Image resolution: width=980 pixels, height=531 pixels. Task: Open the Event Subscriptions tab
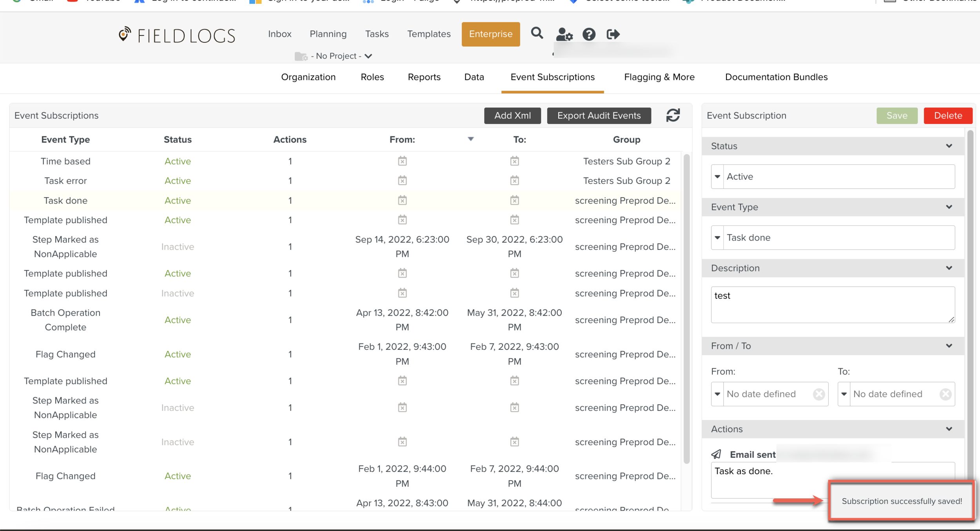[x=552, y=77]
